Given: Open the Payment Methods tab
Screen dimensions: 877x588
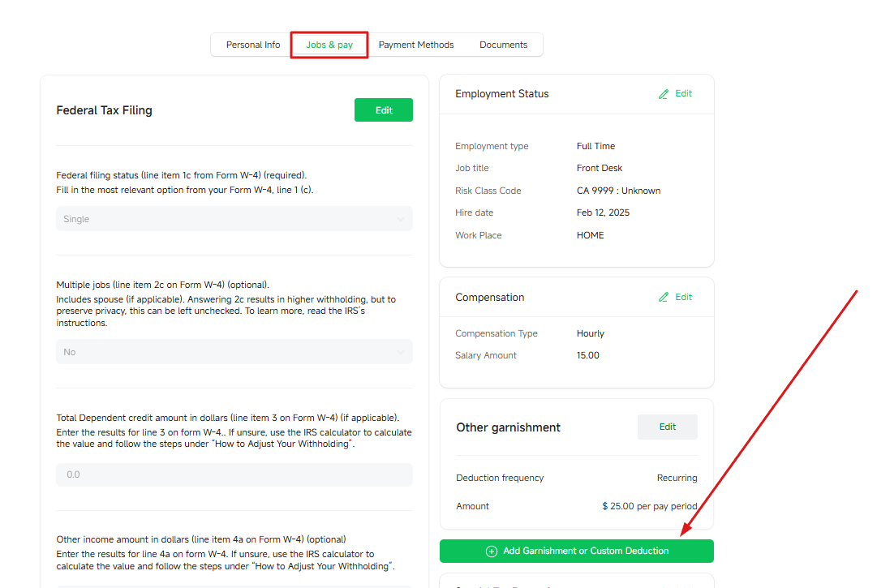Looking at the screenshot, I should (x=416, y=45).
